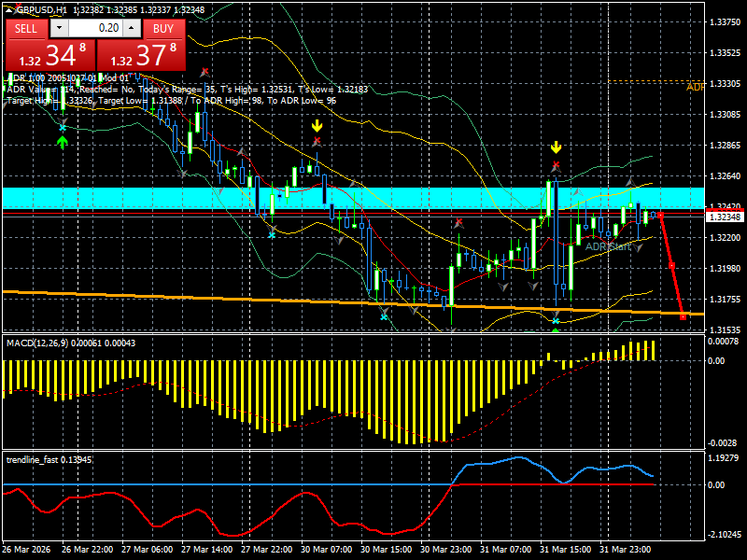Click the lot size decrease arrow
Screen dimensions: 747x560
point(61,29)
